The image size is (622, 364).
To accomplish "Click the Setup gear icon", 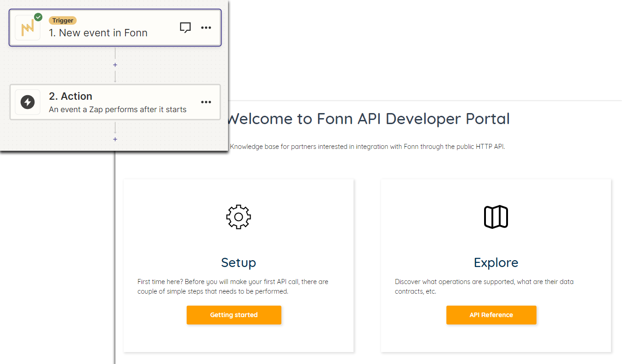I will [x=239, y=217].
